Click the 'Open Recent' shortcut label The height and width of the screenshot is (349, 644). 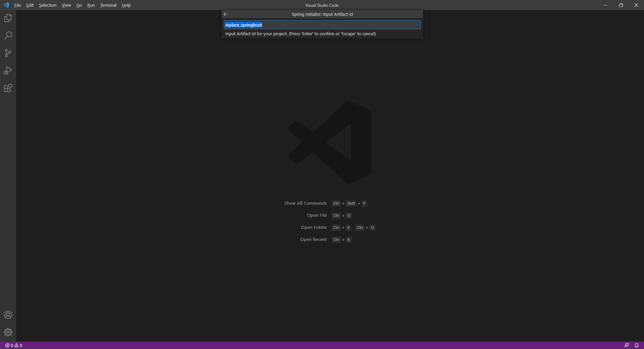pyautogui.click(x=314, y=240)
